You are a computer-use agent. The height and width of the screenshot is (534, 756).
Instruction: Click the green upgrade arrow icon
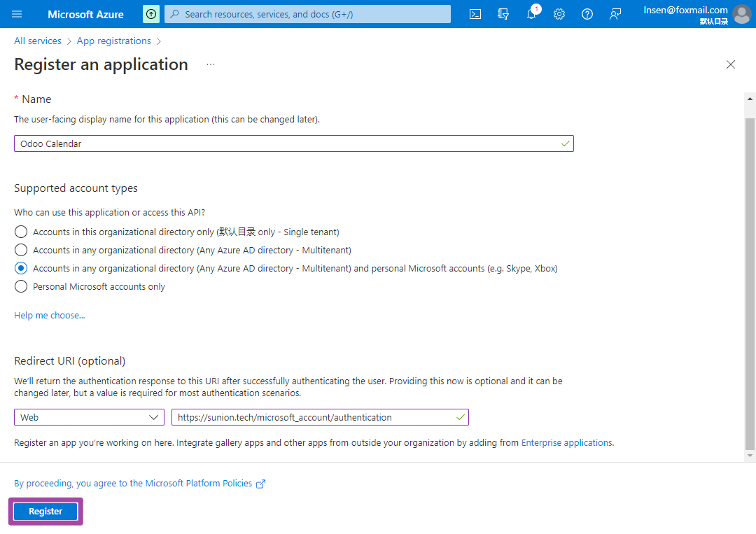click(x=151, y=14)
